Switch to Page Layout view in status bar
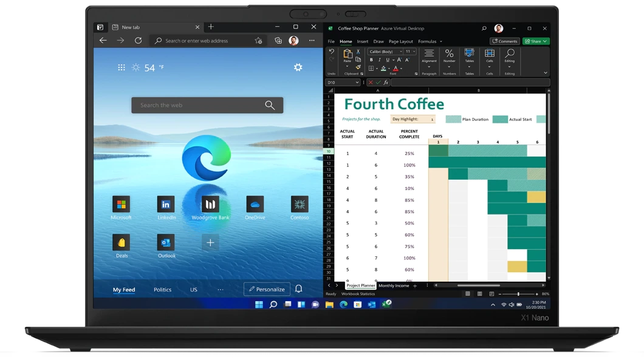 (x=479, y=294)
